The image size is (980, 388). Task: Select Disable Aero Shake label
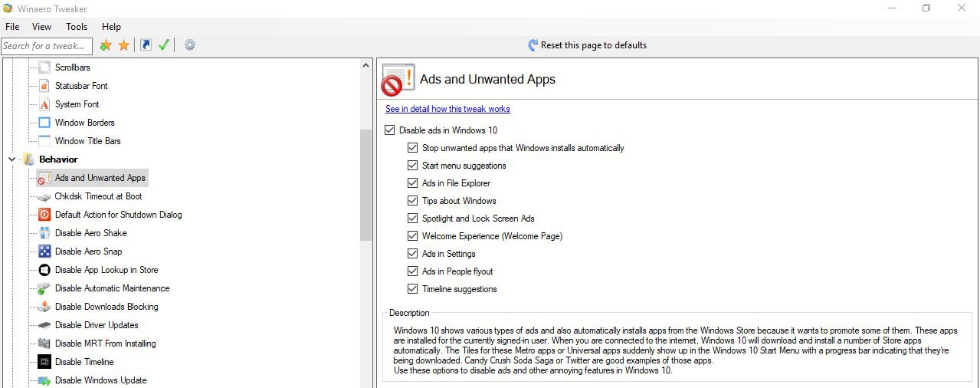[91, 233]
